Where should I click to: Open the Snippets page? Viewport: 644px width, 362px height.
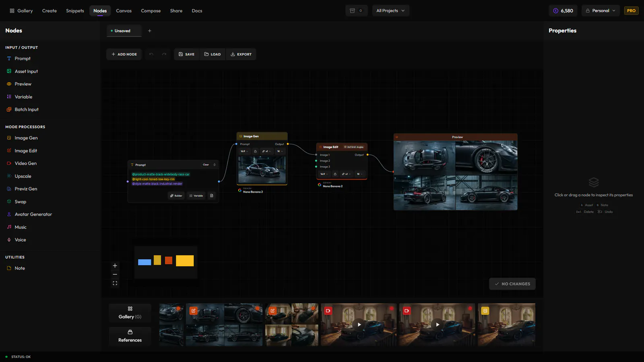[75, 11]
